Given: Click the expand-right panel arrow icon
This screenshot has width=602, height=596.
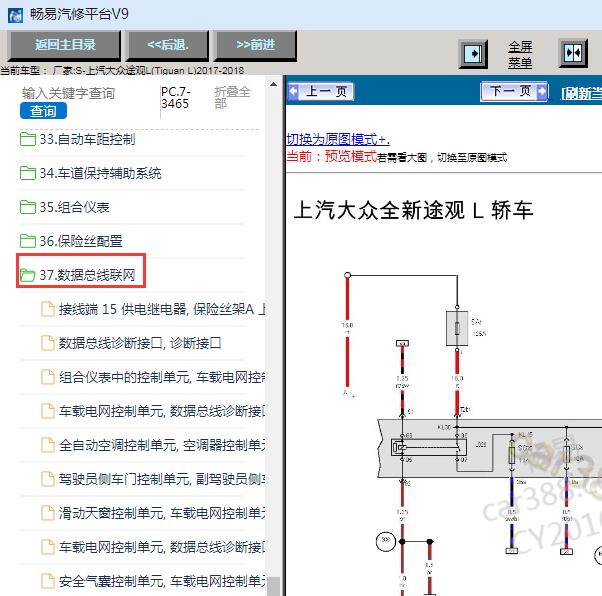Looking at the screenshot, I should coord(473,54).
